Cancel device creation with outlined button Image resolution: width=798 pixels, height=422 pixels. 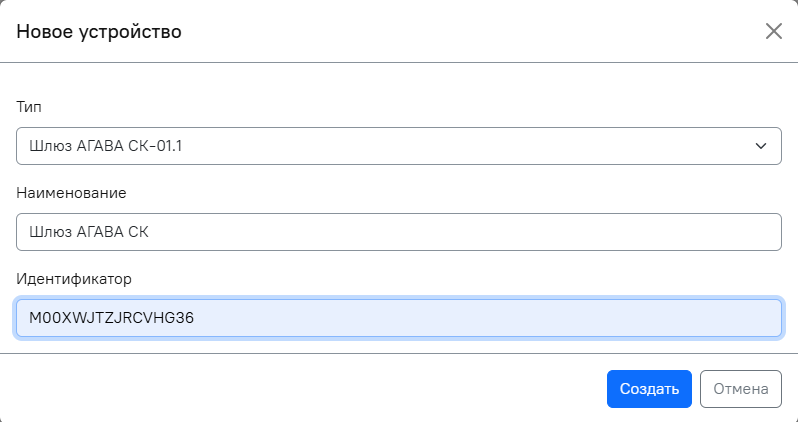pyautogui.click(x=740, y=389)
